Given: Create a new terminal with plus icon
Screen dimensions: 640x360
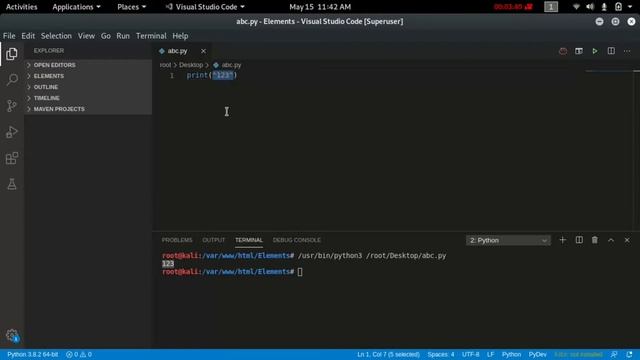Looking at the screenshot, I should coord(562,240).
